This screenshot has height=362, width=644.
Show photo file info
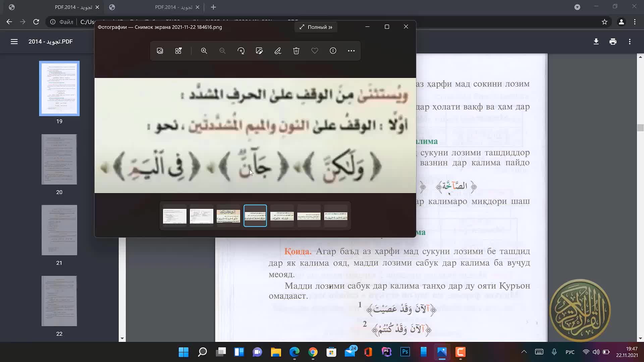(x=333, y=51)
